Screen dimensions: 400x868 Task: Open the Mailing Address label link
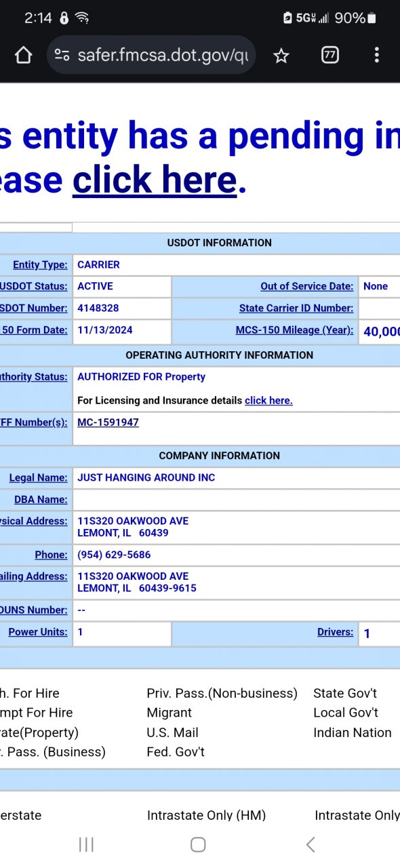(34, 576)
